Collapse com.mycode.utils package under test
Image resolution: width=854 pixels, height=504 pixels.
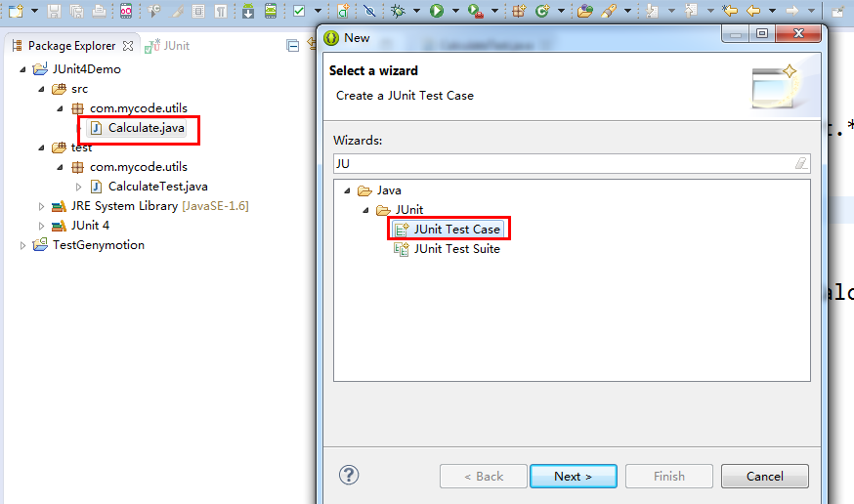60,167
